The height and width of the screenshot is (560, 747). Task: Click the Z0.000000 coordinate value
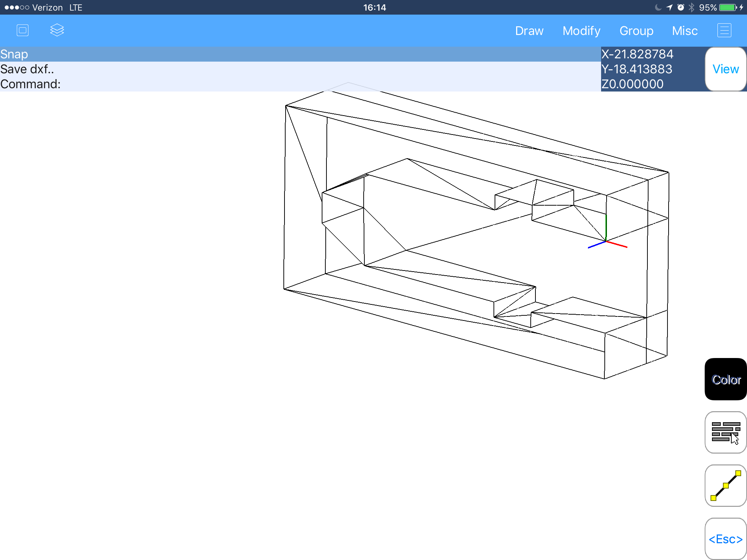[632, 84]
